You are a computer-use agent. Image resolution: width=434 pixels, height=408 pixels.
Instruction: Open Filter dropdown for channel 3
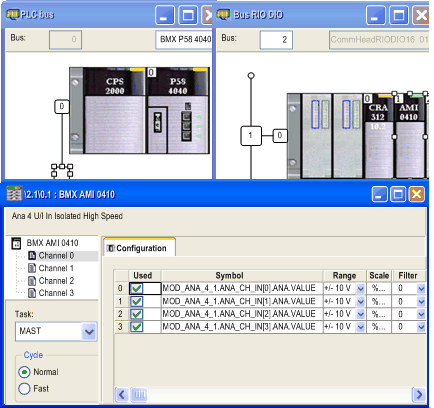[421, 327]
